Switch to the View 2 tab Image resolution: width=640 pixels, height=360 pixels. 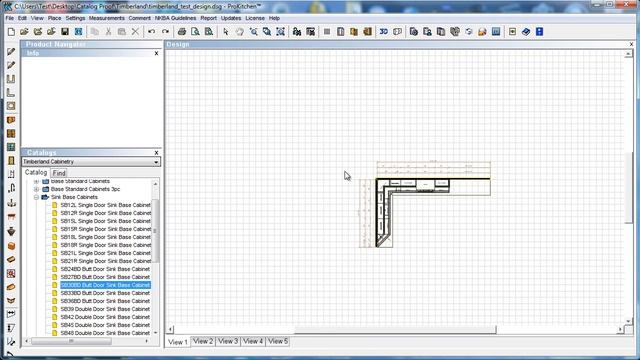pos(203,341)
